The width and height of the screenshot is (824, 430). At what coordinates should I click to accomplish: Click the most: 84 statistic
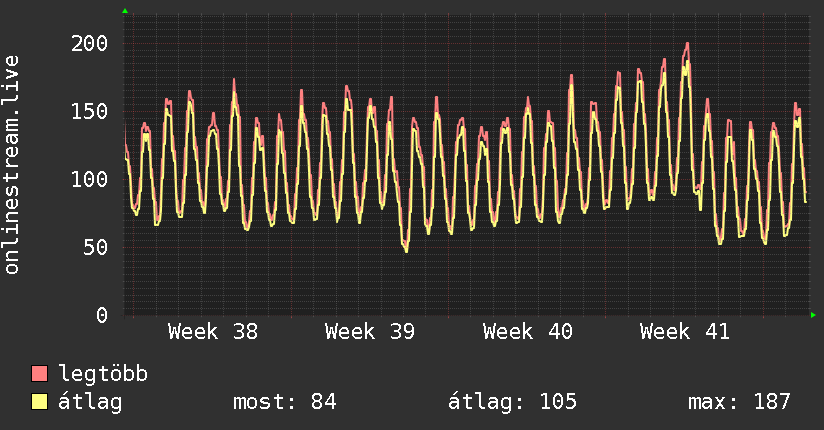tap(284, 402)
